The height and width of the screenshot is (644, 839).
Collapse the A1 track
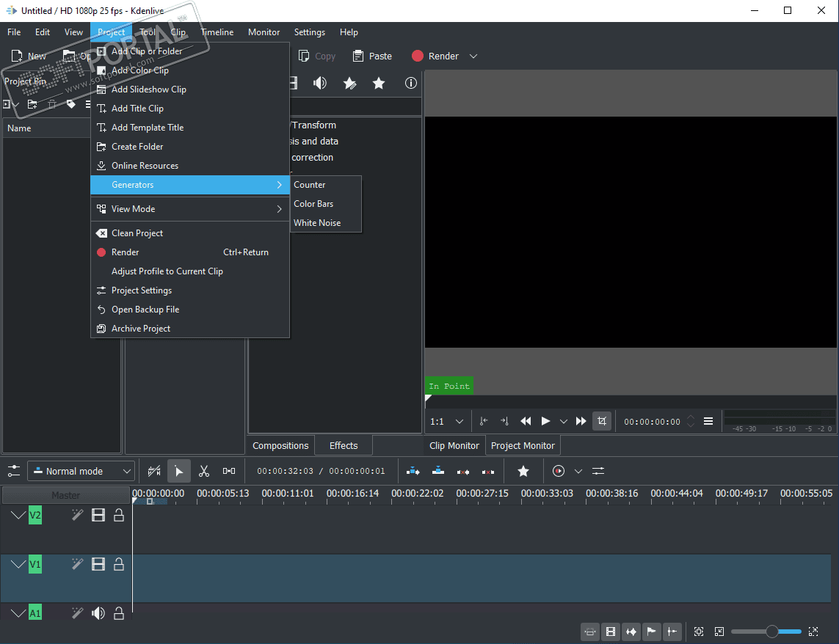[18, 613]
